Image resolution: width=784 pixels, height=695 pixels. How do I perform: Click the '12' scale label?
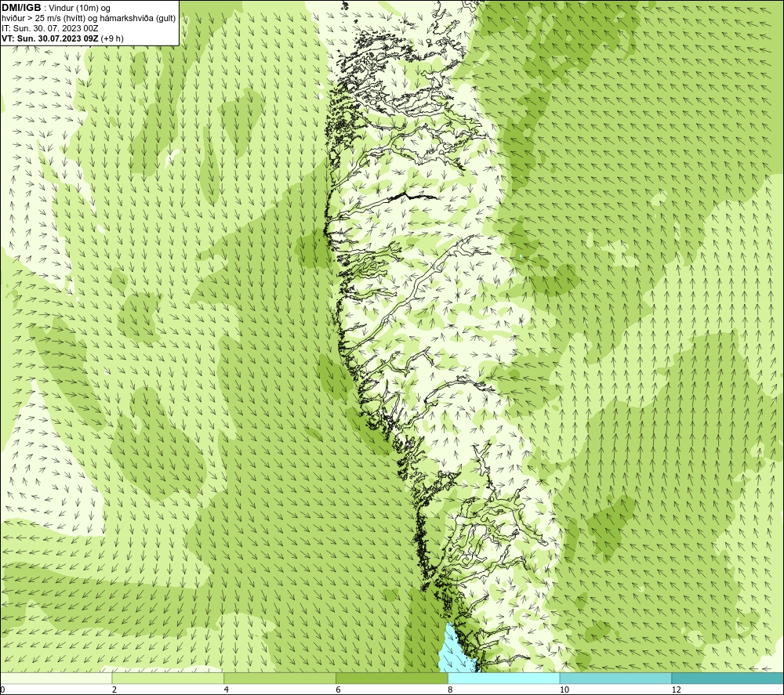677,690
